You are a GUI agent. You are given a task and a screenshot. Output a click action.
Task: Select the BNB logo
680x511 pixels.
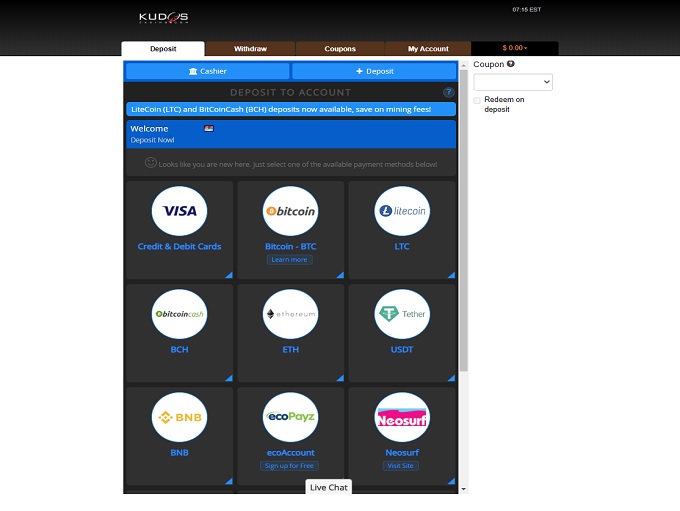click(180, 417)
